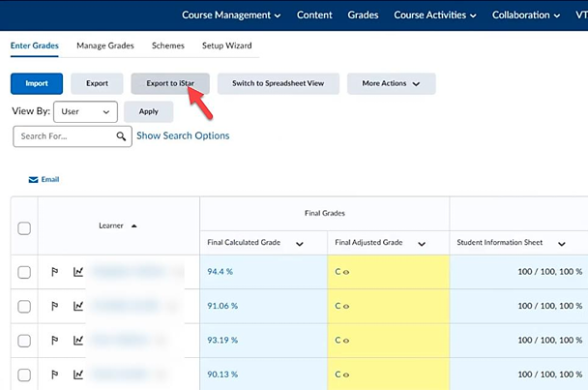The height and width of the screenshot is (390, 588).
Task: Go to Content in the navbar
Action: [x=314, y=15]
